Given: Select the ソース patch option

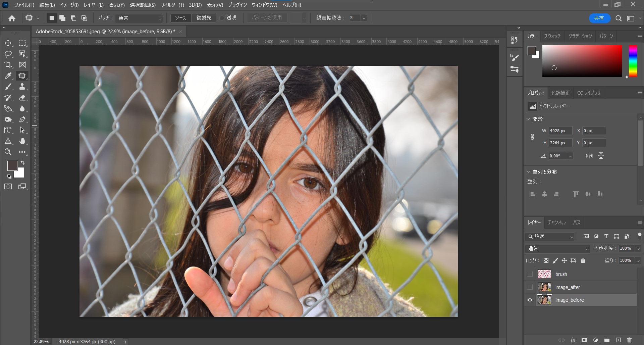Looking at the screenshot, I should (180, 18).
